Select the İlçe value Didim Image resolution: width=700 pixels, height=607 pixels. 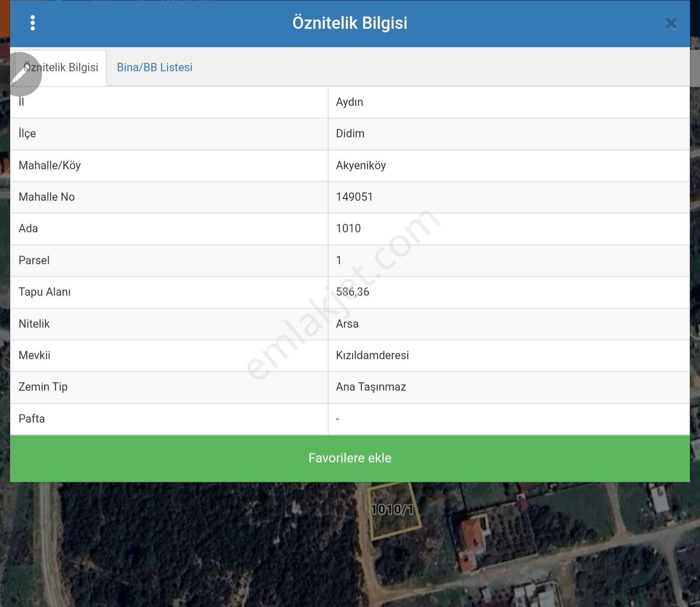(350, 133)
